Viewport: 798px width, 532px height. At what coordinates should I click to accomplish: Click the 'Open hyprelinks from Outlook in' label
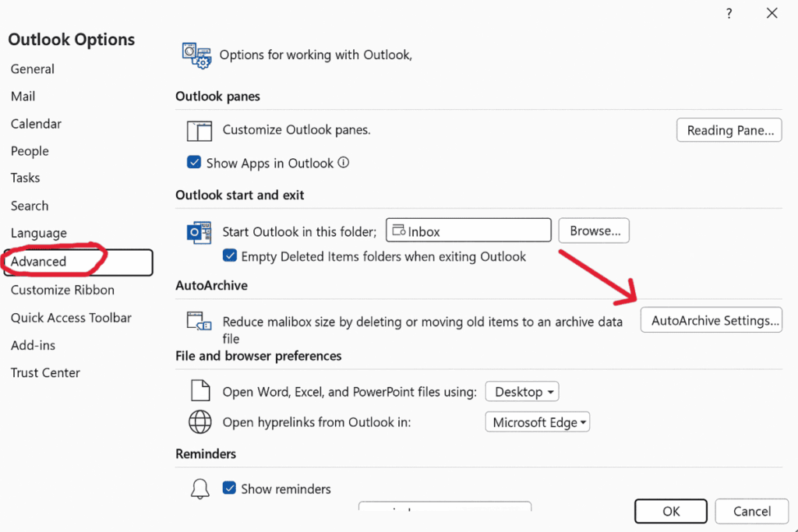tap(316, 422)
